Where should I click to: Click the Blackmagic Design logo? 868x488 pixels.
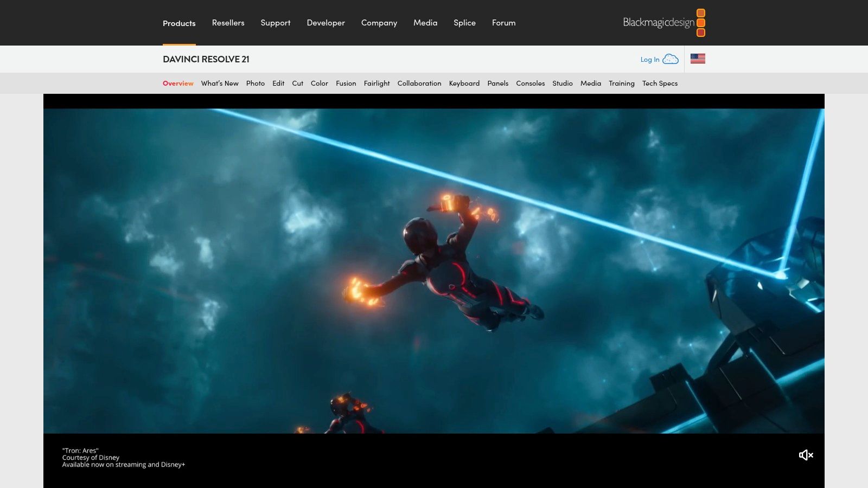[x=664, y=23]
